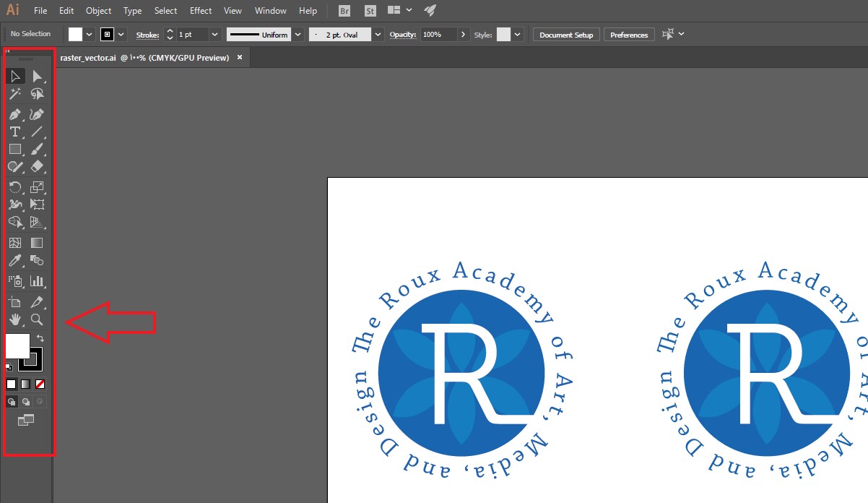
Task: Pick the Lasso tool
Action: tap(38, 94)
